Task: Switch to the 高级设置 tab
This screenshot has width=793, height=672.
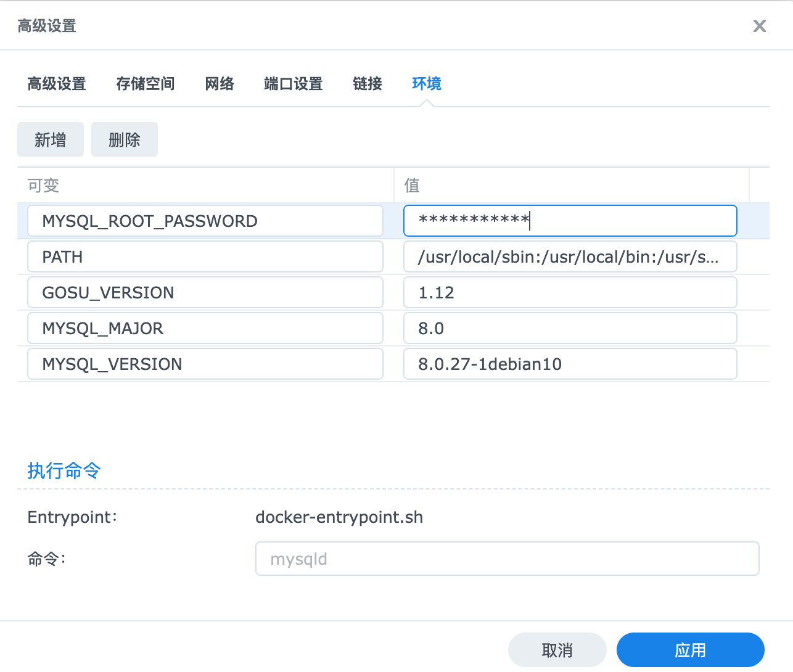Action: coord(57,84)
